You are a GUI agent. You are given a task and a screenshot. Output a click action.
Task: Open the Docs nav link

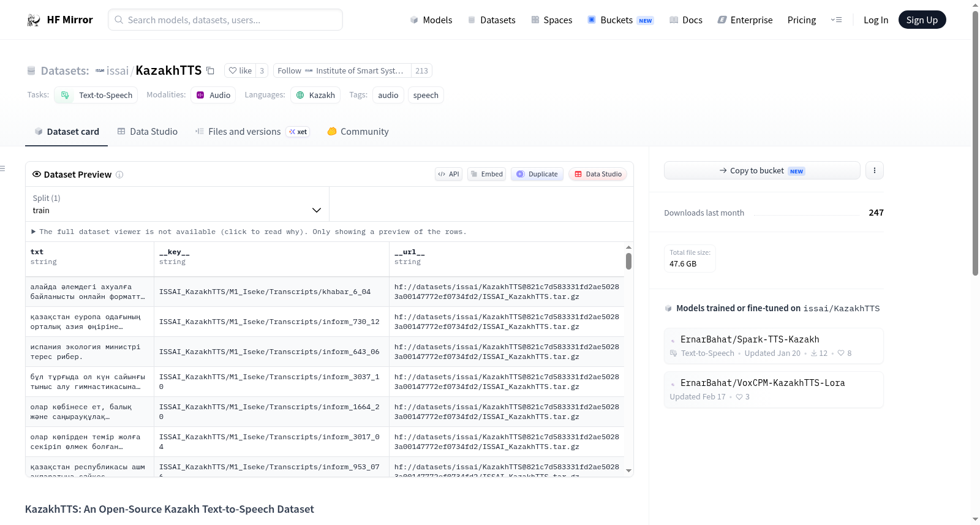[686, 20]
